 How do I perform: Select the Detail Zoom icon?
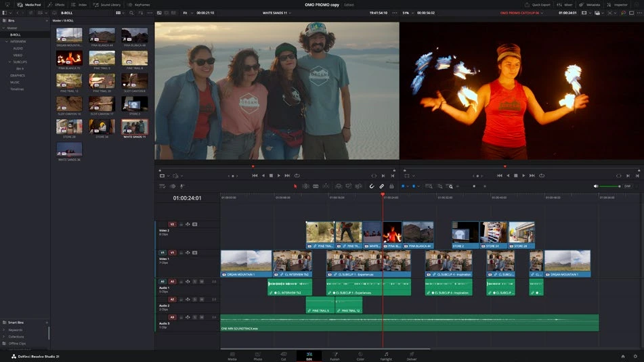pos(439,186)
